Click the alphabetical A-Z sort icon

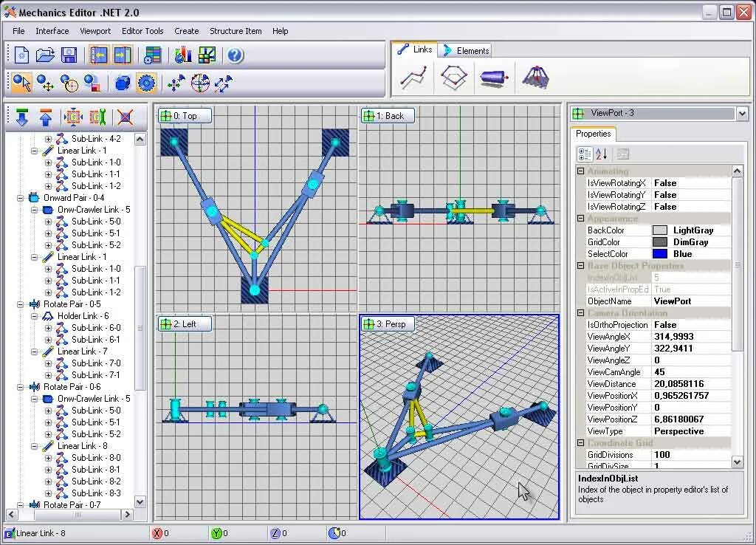(602, 154)
